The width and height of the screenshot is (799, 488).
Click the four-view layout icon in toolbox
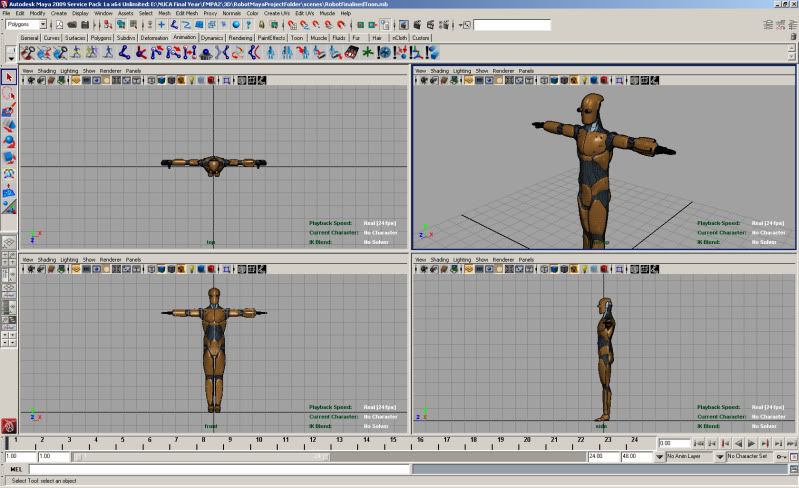(8, 258)
